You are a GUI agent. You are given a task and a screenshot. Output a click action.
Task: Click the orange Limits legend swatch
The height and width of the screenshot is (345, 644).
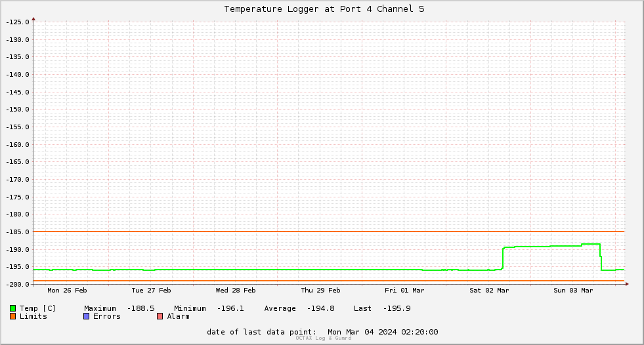click(x=12, y=316)
